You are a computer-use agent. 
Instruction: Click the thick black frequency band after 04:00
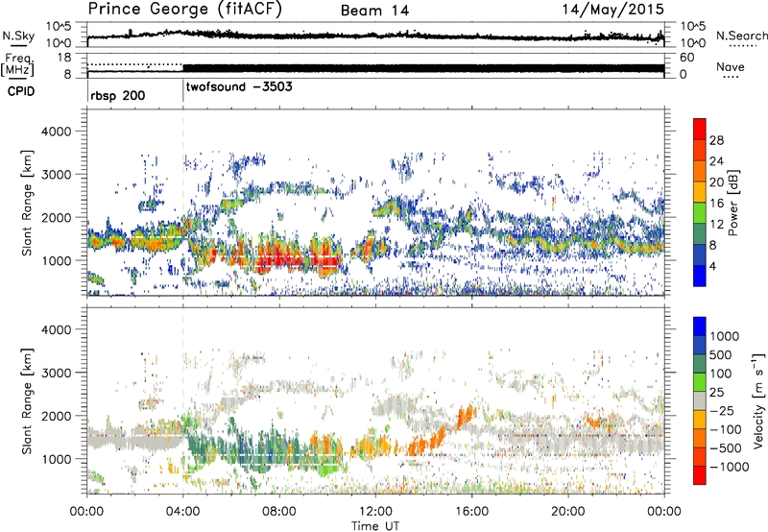coord(423,68)
